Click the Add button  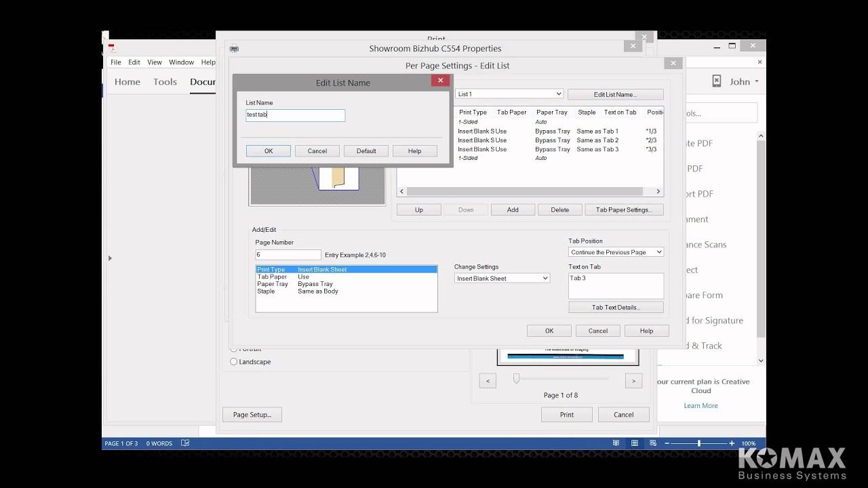click(513, 210)
